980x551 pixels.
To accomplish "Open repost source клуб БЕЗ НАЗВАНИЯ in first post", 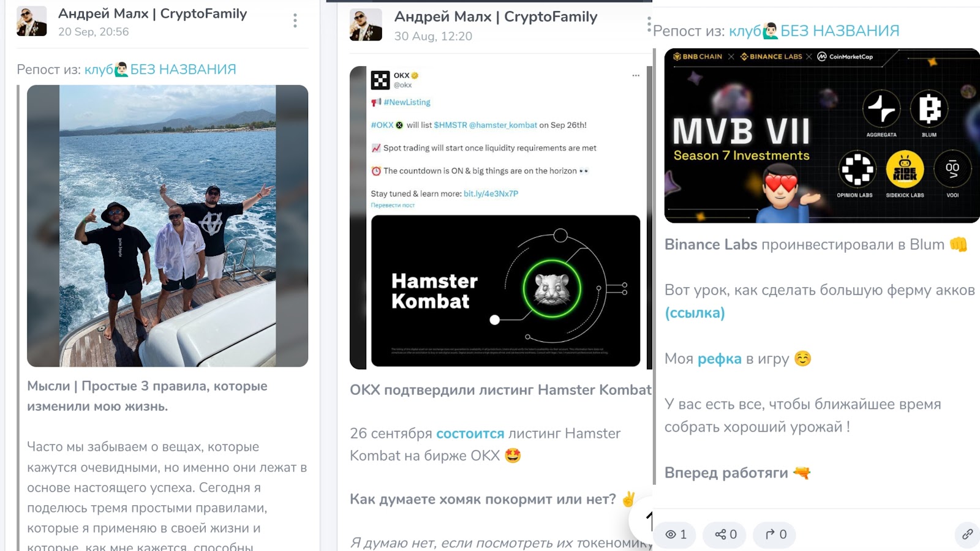I will [x=160, y=69].
